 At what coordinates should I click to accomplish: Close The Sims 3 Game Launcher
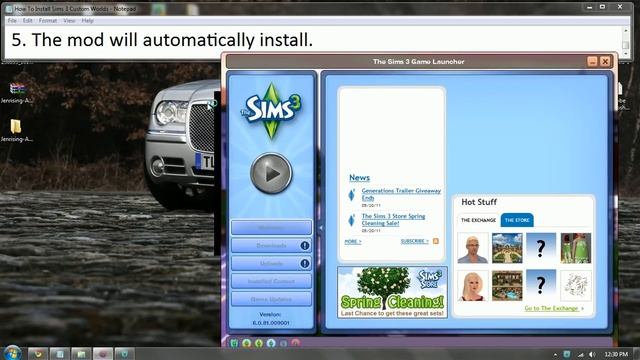[605, 62]
